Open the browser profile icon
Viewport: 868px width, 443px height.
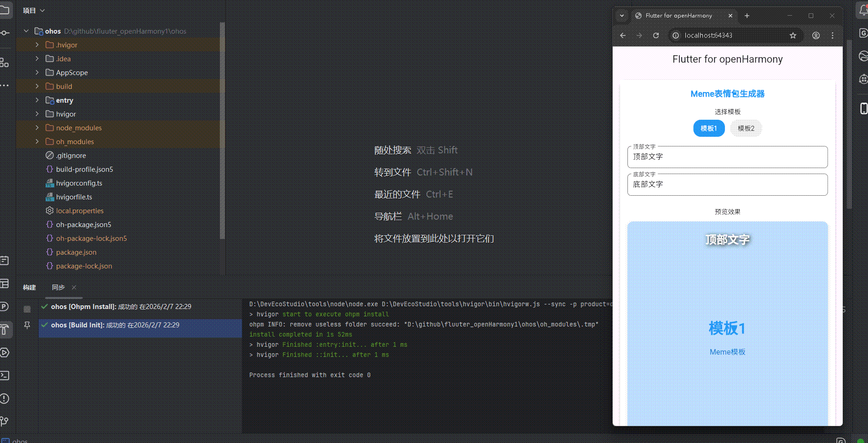[x=816, y=35]
